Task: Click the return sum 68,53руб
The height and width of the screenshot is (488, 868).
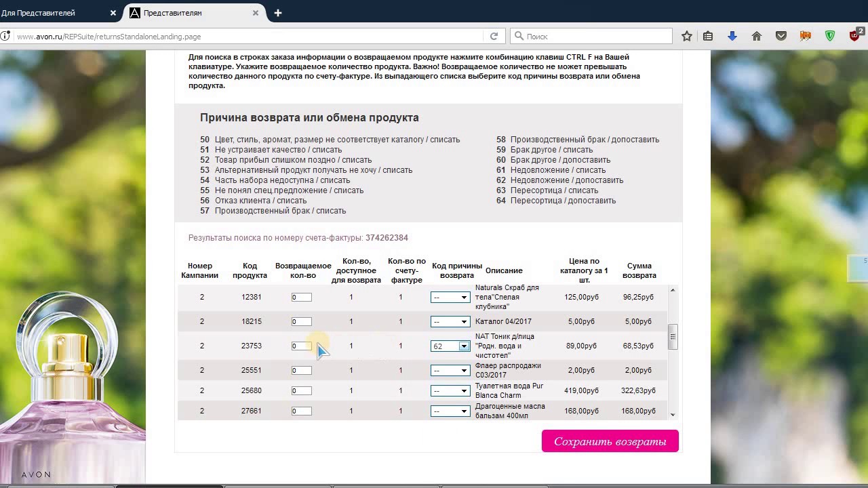Action: click(x=638, y=346)
